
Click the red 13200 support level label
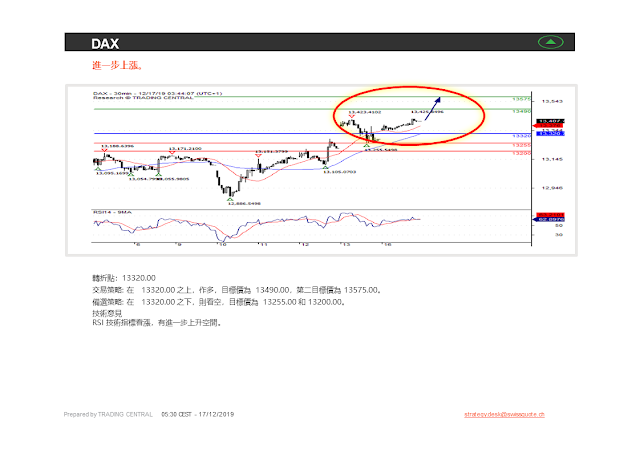[522, 153]
